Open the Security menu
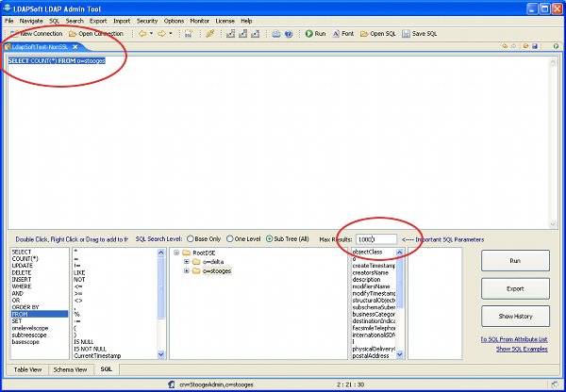566x392 pixels. (147, 20)
